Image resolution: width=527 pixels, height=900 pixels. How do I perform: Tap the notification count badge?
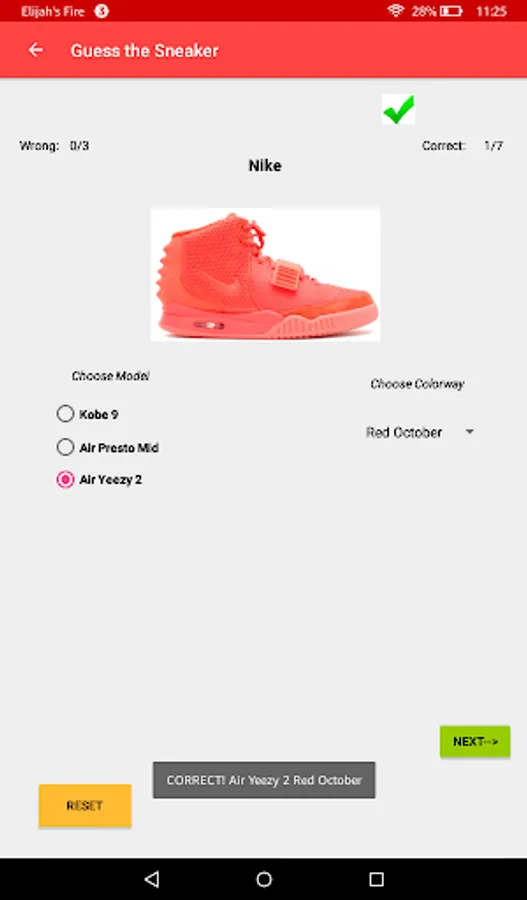pos(102,11)
